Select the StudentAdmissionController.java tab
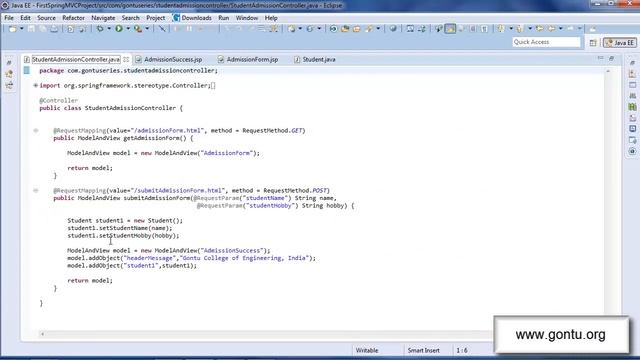The image size is (640, 360). pyautogui.click(x=76, y=60)
